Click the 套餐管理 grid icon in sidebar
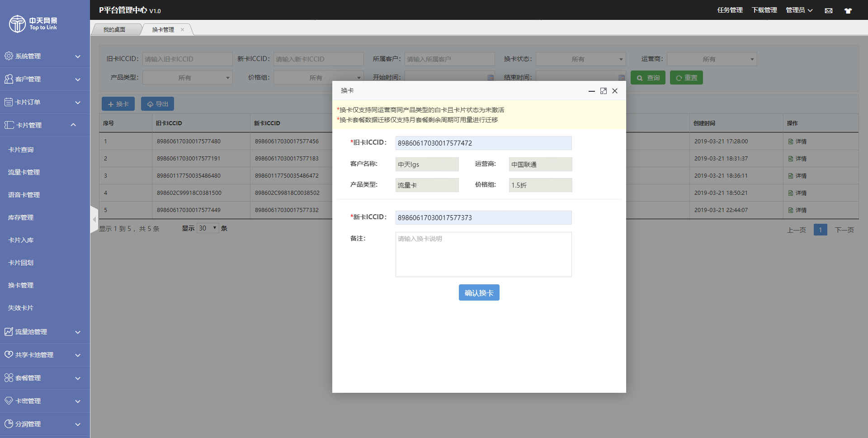Image resolution: width=868 pixels, height=438 pixels. point(9,378)
